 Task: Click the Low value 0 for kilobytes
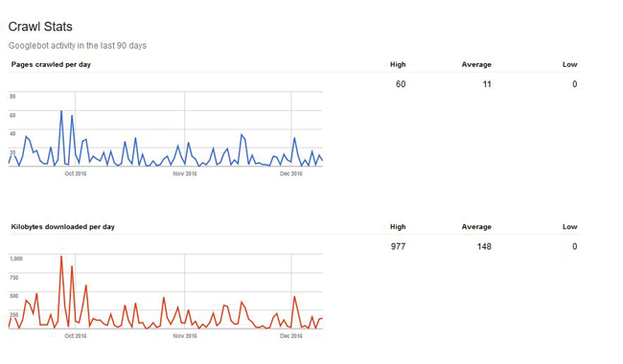click(x=574, y=246)
